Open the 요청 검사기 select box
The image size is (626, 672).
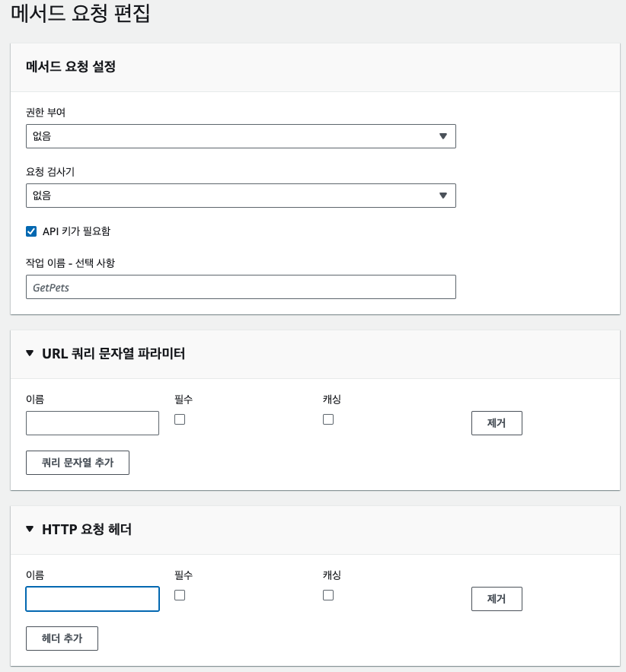click(x=240, y=196)
